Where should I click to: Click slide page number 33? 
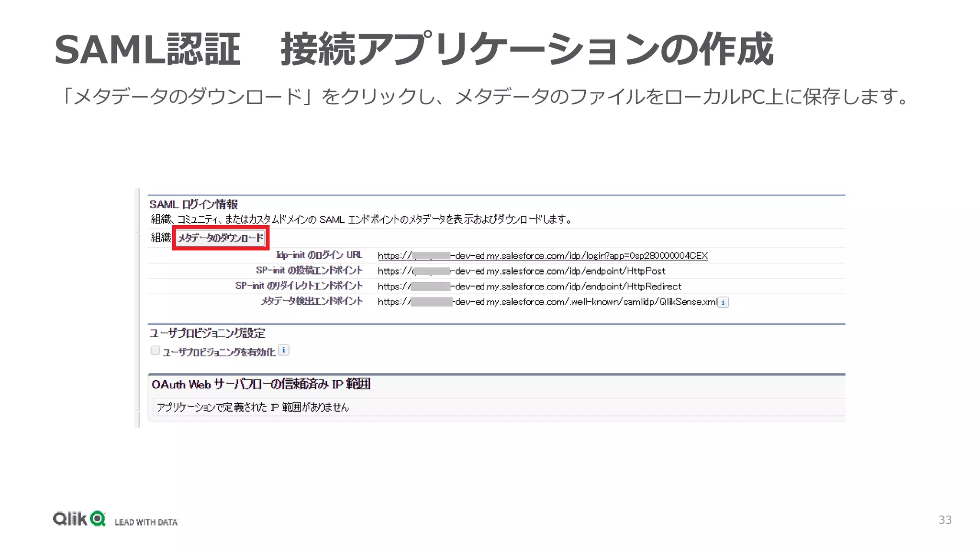click(x=945, y=520)
